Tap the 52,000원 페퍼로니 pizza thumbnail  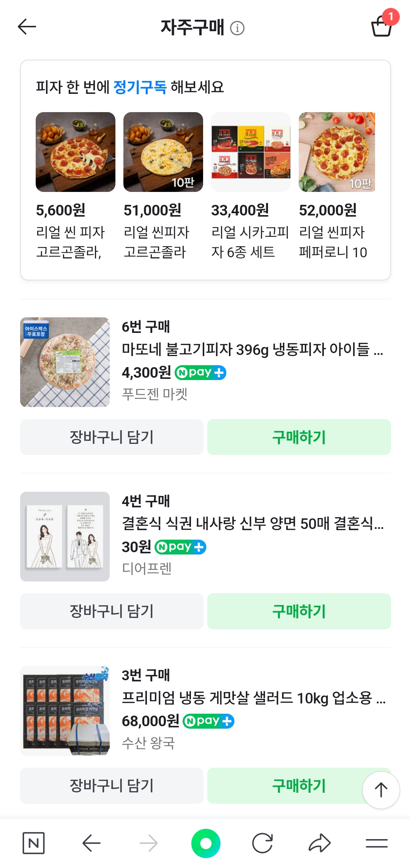[x=337, y=152]
